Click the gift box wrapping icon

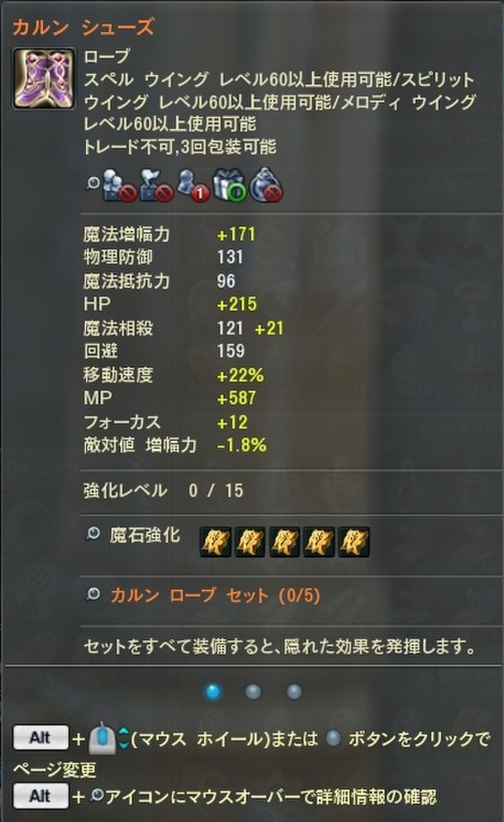tap(229, 185)
